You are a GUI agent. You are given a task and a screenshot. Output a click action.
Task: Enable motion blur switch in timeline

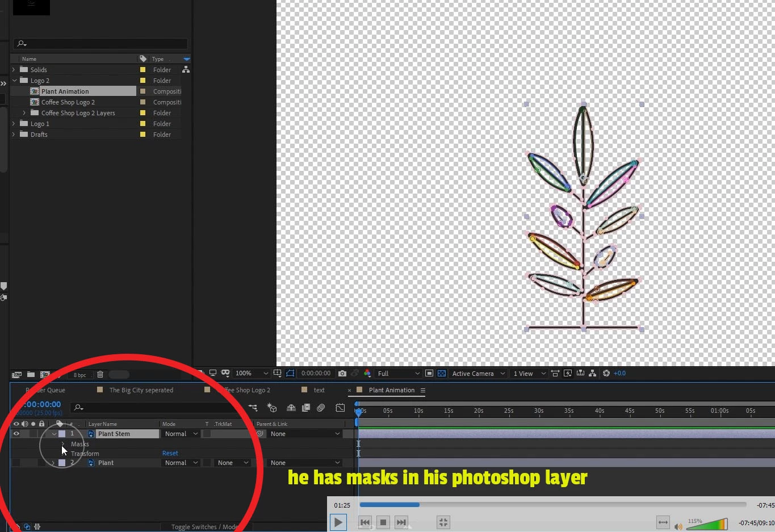pyautogui.click(x=321, y=408)
